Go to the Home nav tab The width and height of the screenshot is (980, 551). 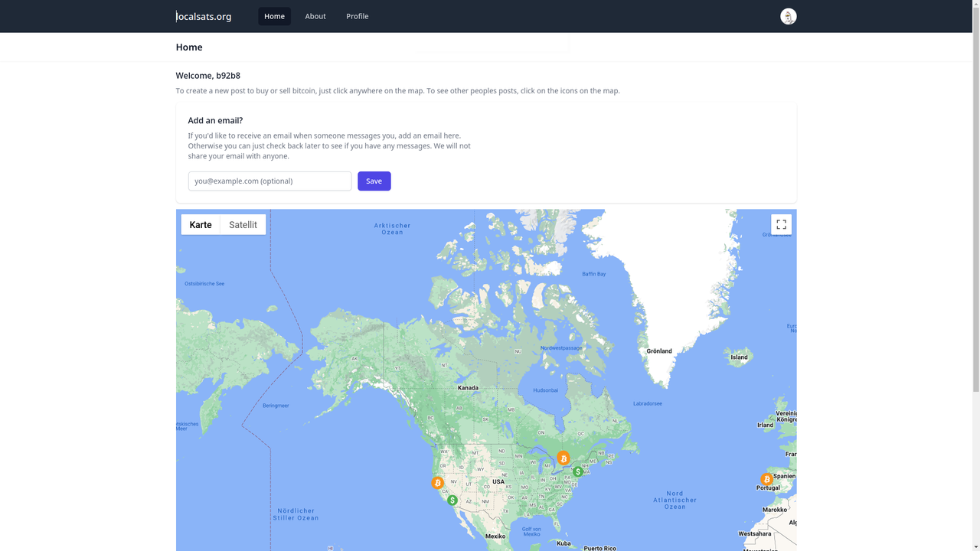pyautogui.click(x=274, y=16)
